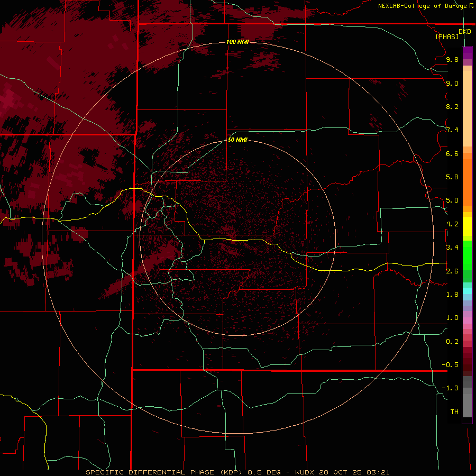
Task: Click the 5.0 value on the legend
Action: (452, 200)
